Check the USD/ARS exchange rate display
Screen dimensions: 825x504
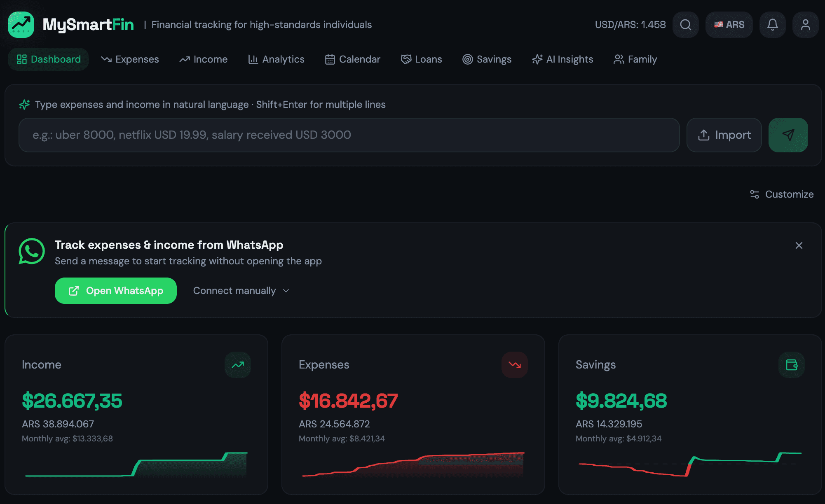pyautogui.click(x=630, y=25)
